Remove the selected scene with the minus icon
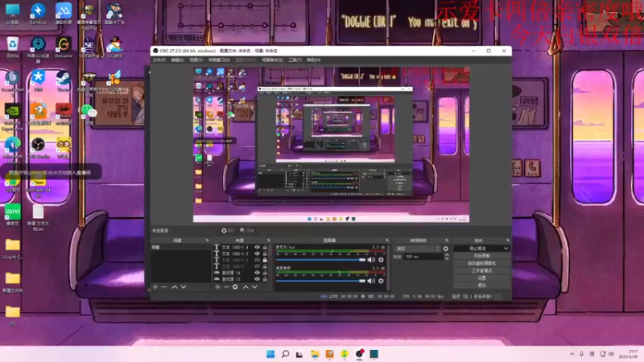This screenshot has height=362, width=644. (x=164, y=287)
